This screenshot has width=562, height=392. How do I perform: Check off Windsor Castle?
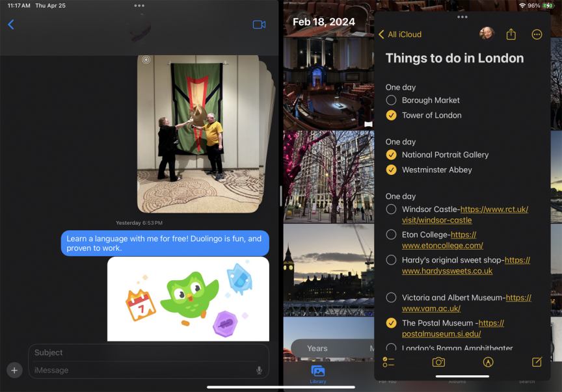391,209
